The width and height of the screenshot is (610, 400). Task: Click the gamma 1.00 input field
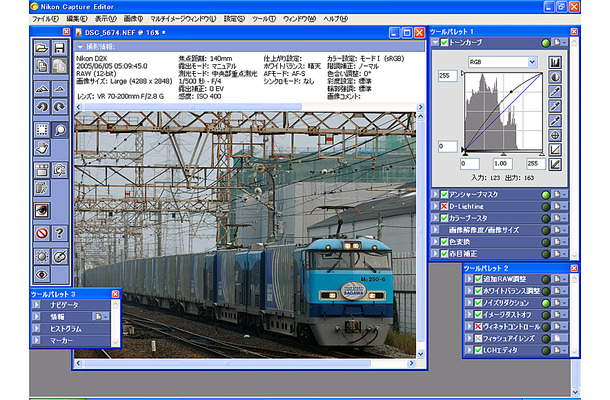pos(503,164)
